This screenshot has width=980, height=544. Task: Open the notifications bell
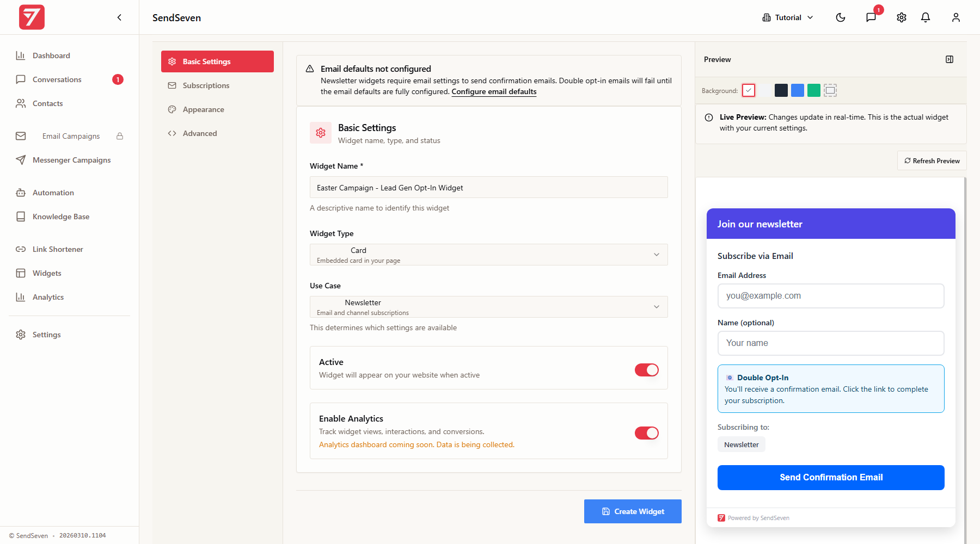[926, 17]
